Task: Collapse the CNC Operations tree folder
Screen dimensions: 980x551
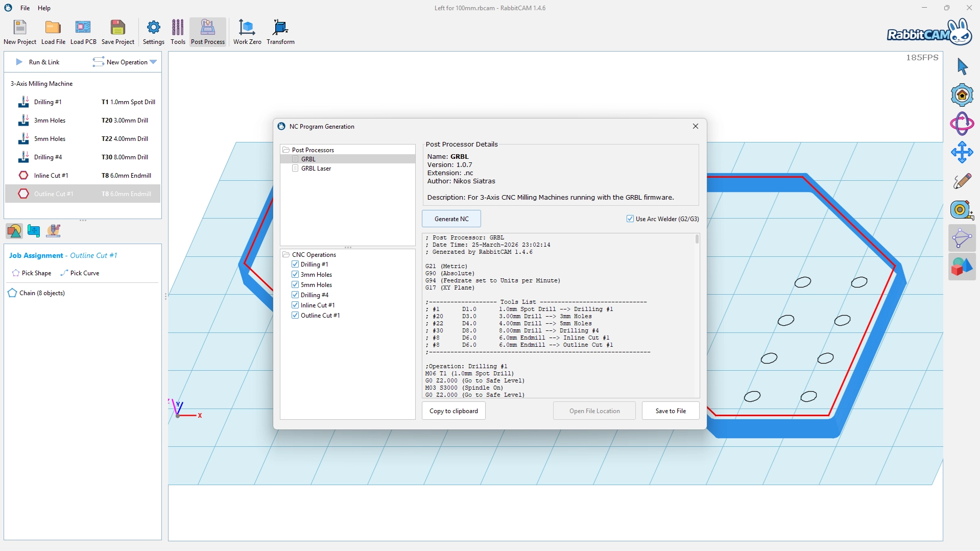Action: (286, 255)
